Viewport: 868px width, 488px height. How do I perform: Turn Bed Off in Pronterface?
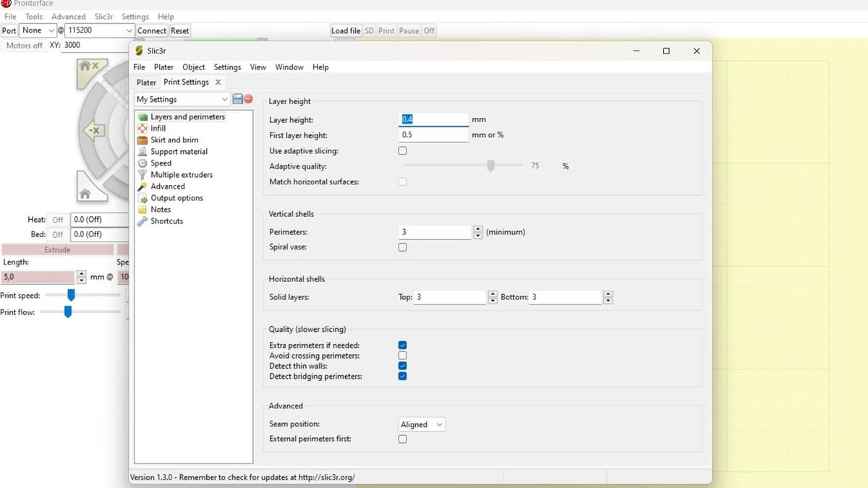click(x=58, y=234)
